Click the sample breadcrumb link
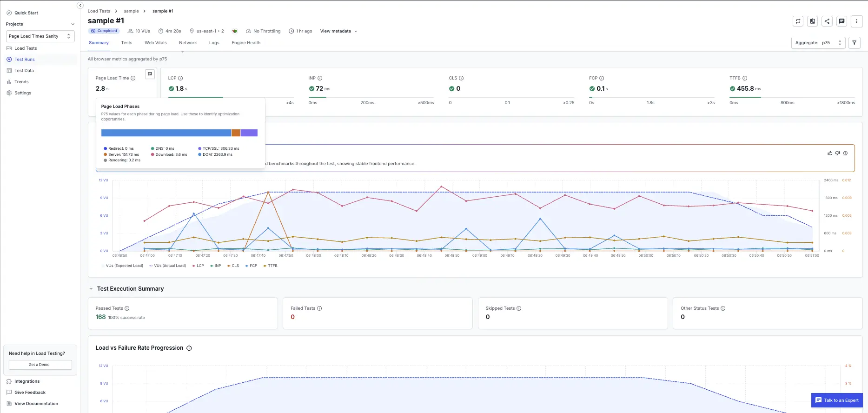The height and width of the screenshot is (413, 868). (131, 11)
